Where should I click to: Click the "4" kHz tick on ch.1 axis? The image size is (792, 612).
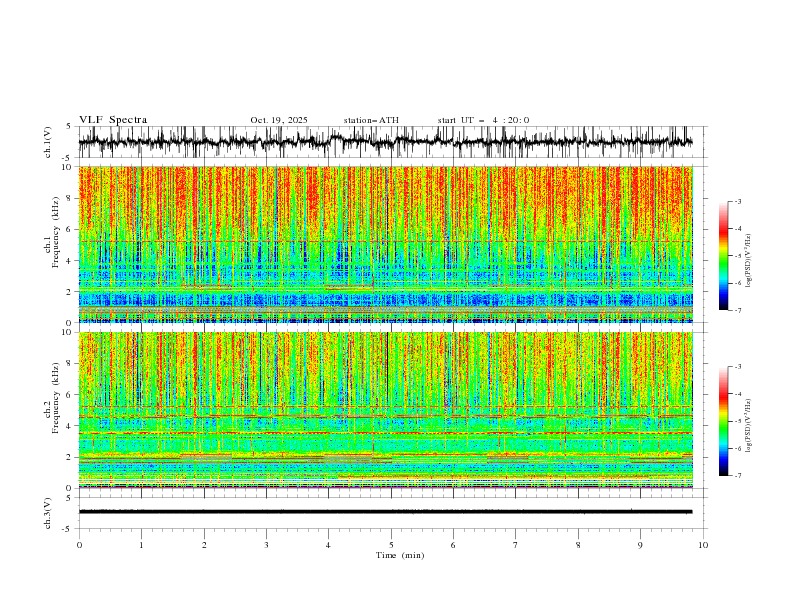pos(70,261)
